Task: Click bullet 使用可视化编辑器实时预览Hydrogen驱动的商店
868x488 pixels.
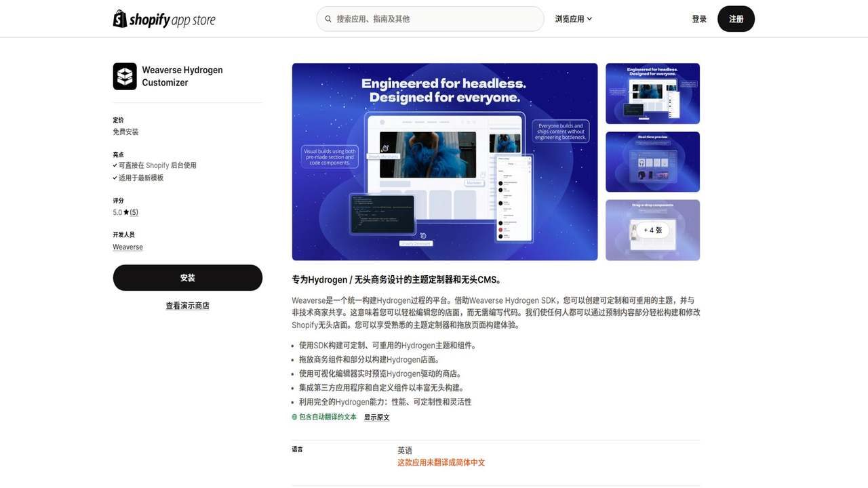Action: pyautogui.click(x=380, y=374)
